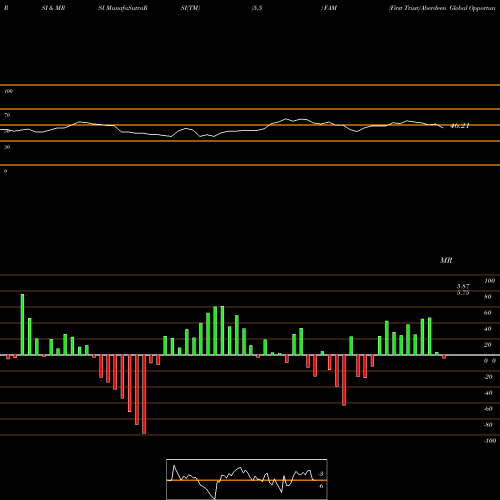Click the SI & MR header text
The image size is (500, 500).
point(53,8)
